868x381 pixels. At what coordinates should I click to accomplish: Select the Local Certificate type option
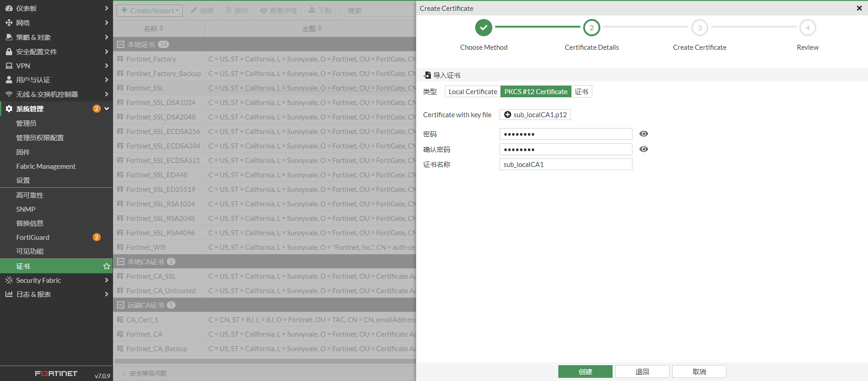(x=472, y=92)
